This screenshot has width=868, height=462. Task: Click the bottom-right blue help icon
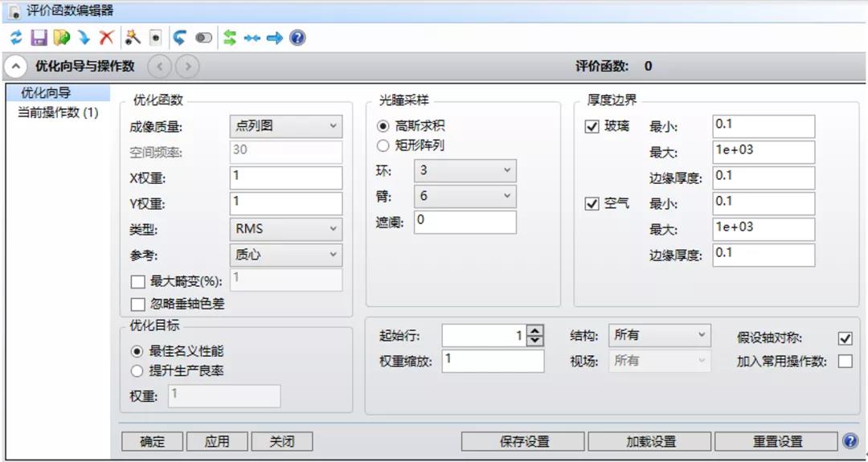[x=850, y=441]
